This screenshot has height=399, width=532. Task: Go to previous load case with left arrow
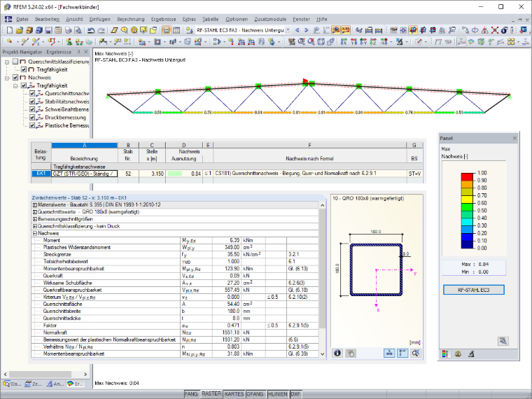pos(297,30)
